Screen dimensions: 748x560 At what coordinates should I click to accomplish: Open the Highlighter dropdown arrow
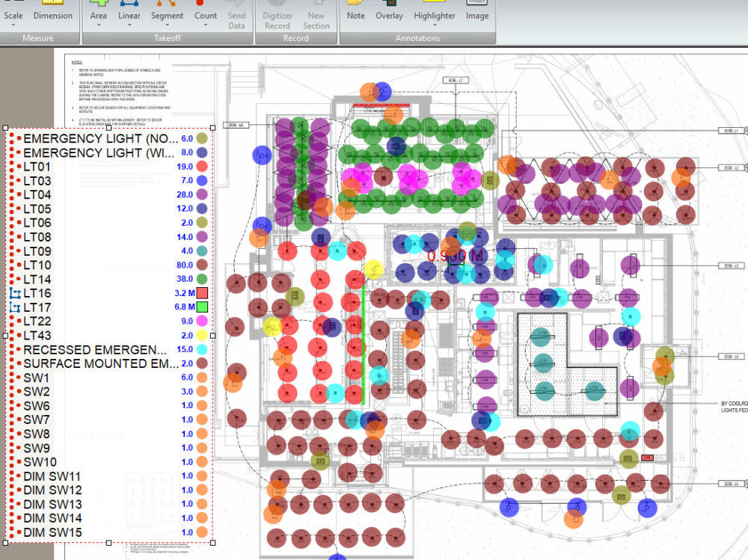[435, 25]
